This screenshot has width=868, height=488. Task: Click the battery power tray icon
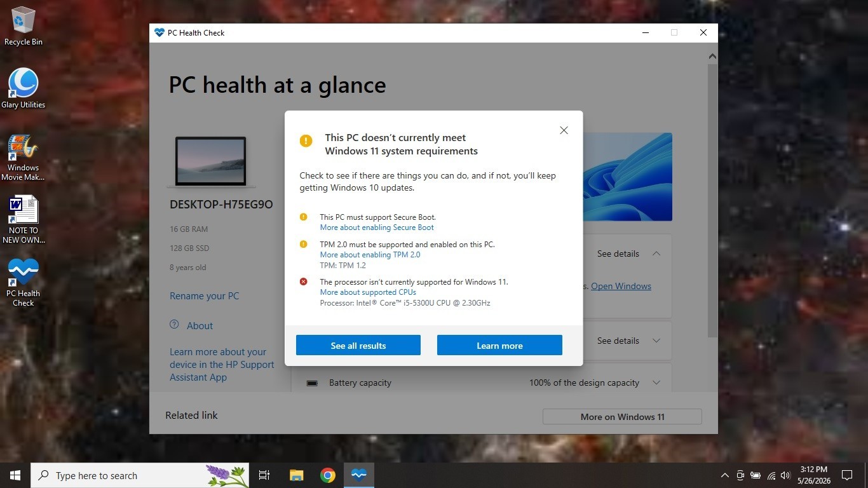[x=756, y=475]
